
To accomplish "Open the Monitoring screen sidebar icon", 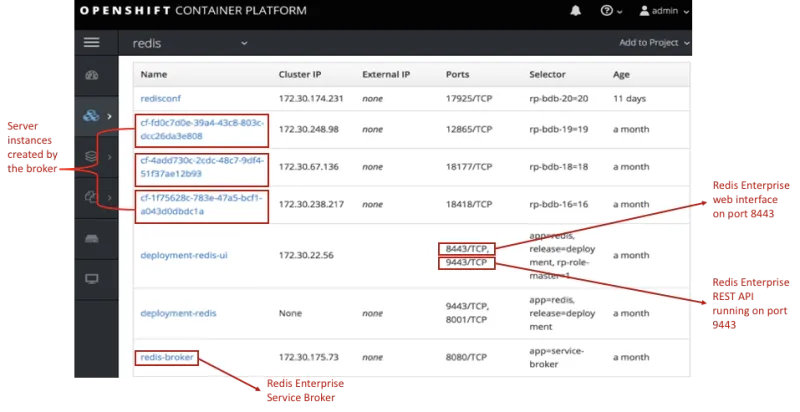I will [92, 278].
